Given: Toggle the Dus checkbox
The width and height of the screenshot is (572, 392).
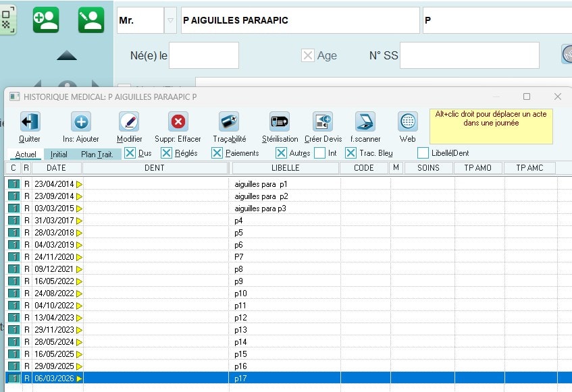Looking at the screenshot, I should [x=130, y=153].
